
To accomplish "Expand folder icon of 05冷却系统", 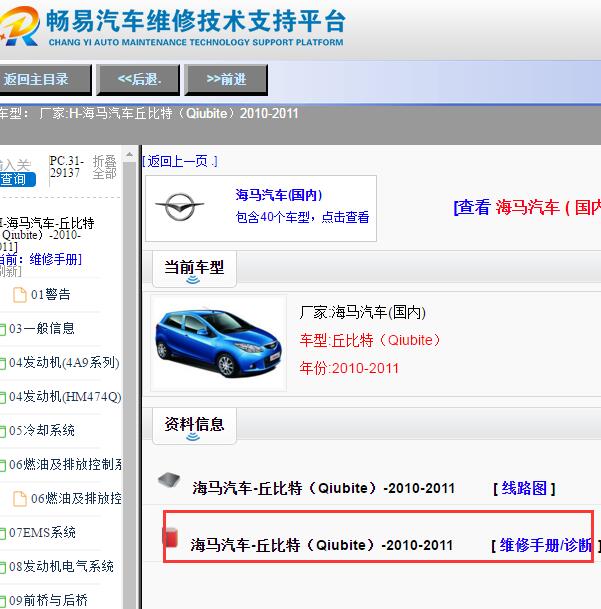I will pos(3,432).
